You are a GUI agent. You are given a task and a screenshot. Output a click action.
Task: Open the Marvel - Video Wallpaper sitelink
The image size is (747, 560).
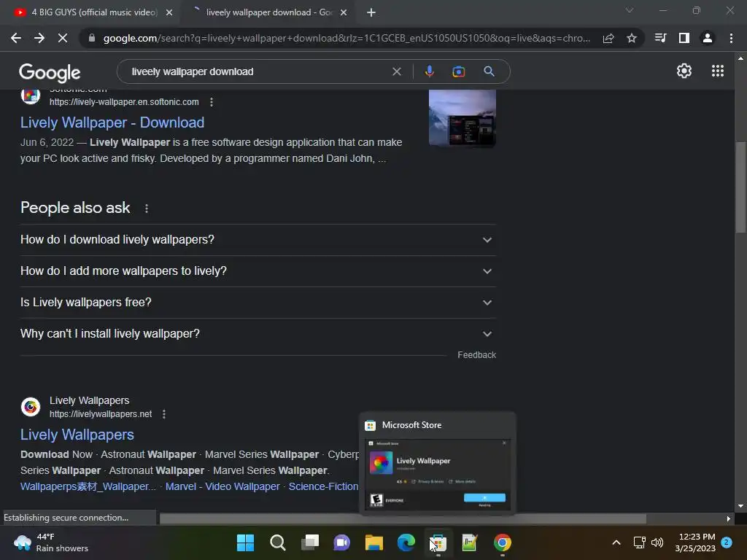tap(222, 486)
